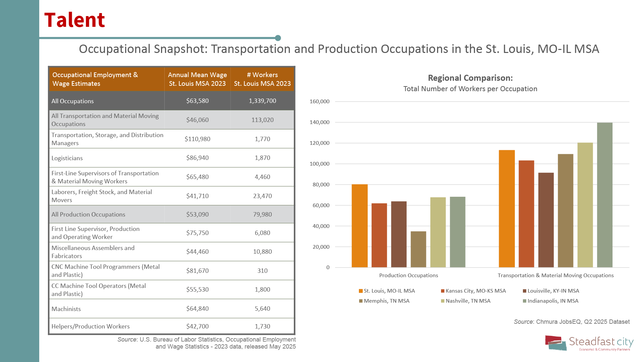The width and height of the screenshot is (644, 362).
Task: Select the St. Louis, MO-IL MSA legend marker
Action: (361, 291)
